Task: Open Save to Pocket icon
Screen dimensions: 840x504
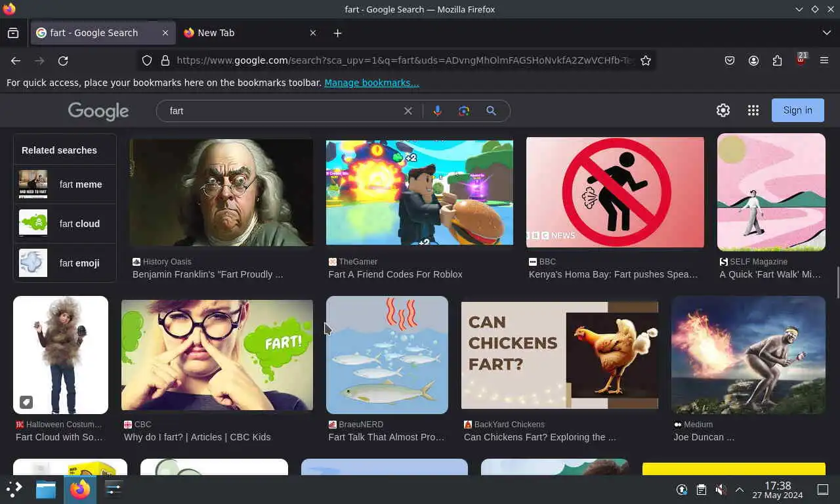Action: click(730, 60)
